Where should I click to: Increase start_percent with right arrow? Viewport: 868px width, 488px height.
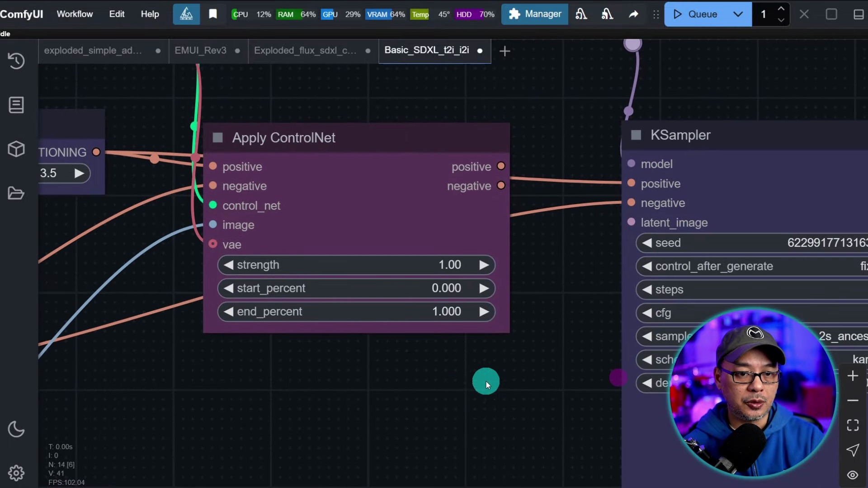(484, 288)
